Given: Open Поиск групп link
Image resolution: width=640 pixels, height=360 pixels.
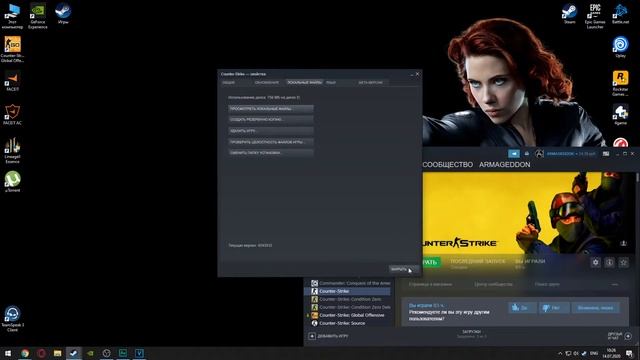Looking at the screenshot, I should click(x=547, y=284).
